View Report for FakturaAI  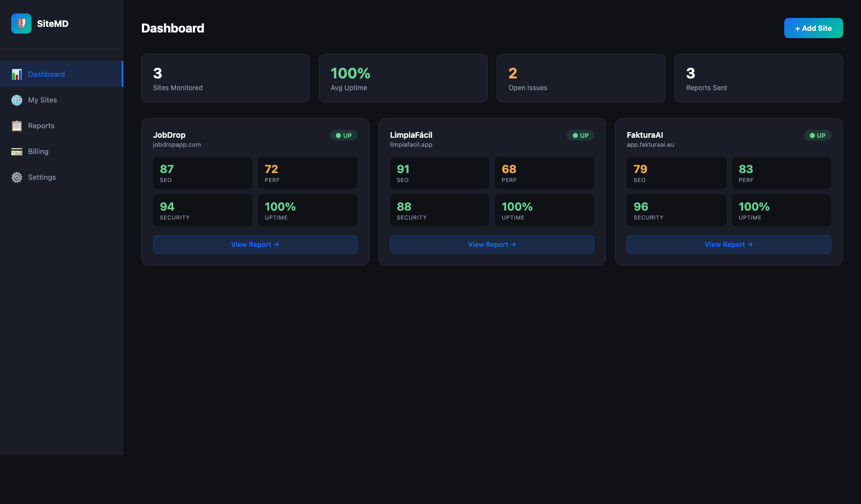pyautogui.click(x=729, y=244)
